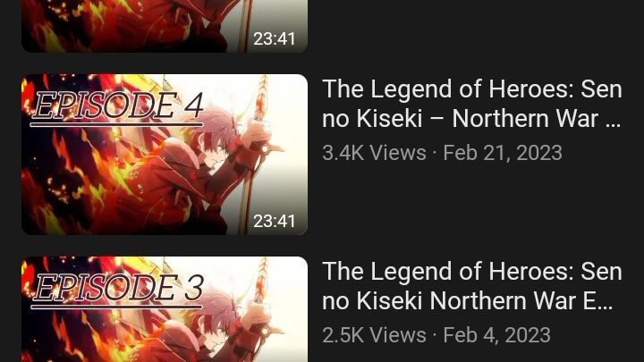Click the EPISODE 3 overlay text
The image size is (644, 362).
117,290
